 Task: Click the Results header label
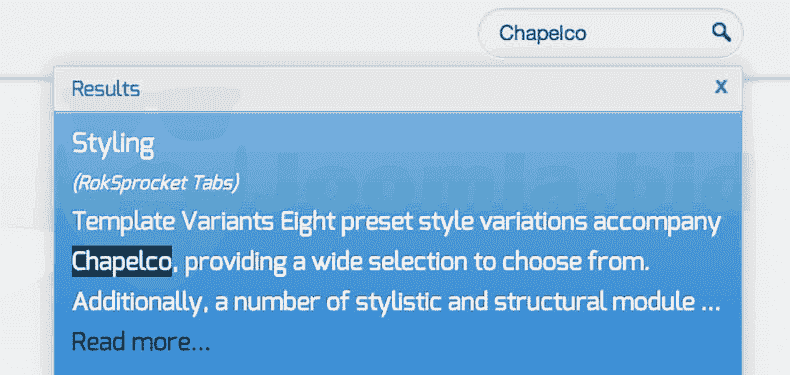point(106,89)
